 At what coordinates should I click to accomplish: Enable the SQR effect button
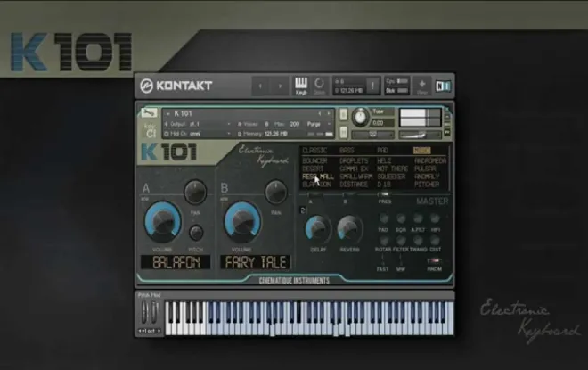pos(401,218)
